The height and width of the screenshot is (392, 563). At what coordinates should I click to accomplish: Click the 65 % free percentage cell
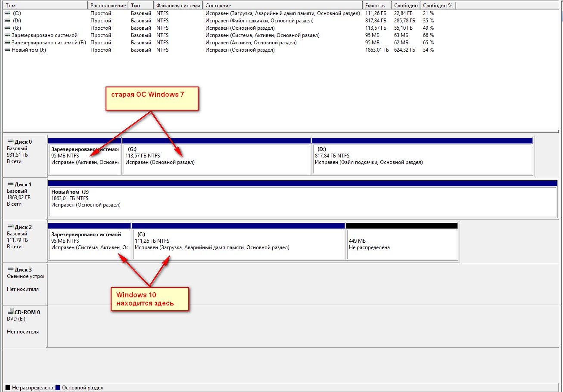click(429, 43)
